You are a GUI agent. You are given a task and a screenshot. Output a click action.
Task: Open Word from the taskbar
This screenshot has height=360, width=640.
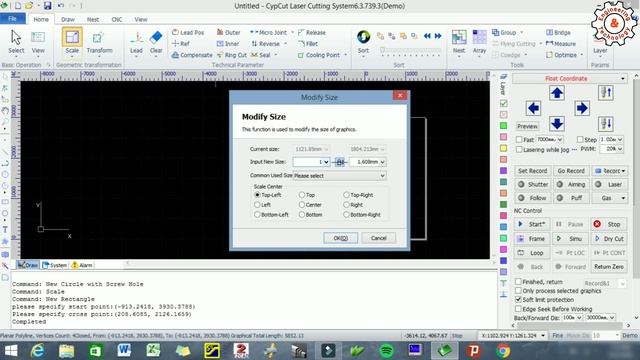(x=124, y=351)
